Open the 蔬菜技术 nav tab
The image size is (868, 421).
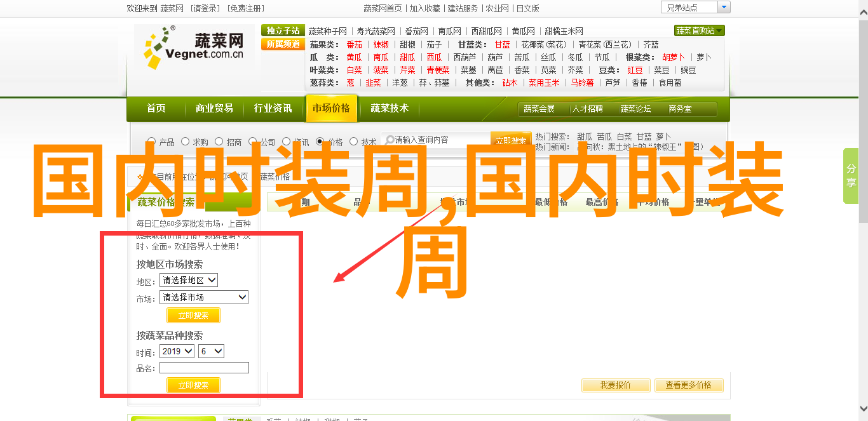click(390, 109)
